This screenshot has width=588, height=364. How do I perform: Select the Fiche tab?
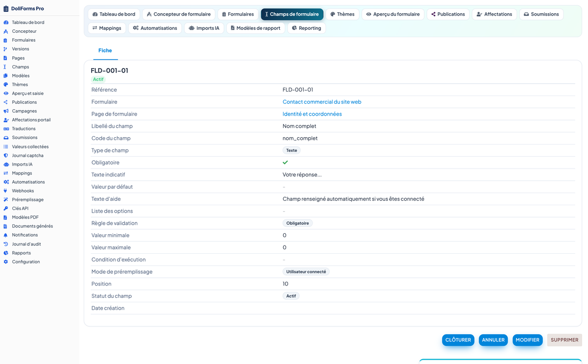[105, 50]
